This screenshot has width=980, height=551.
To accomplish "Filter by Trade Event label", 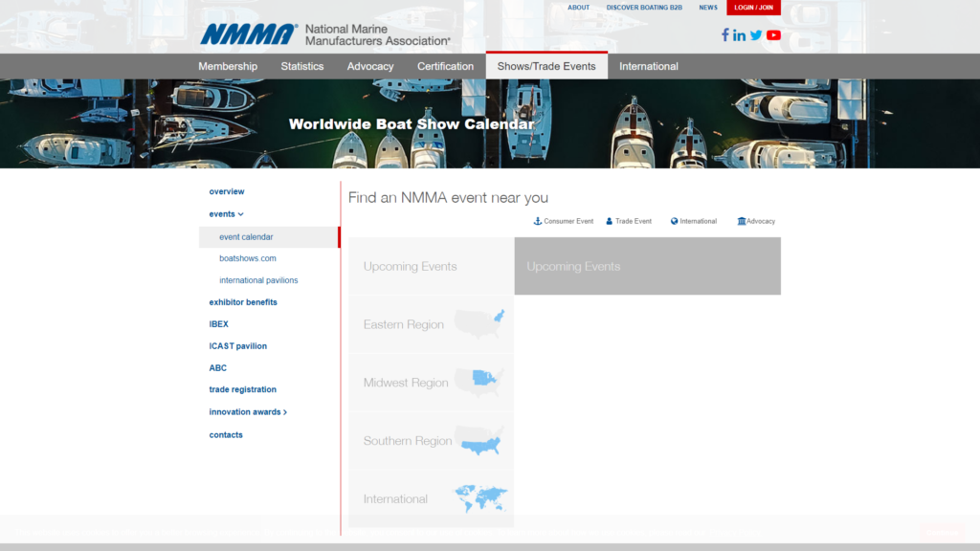I will (x=634, y=221).
